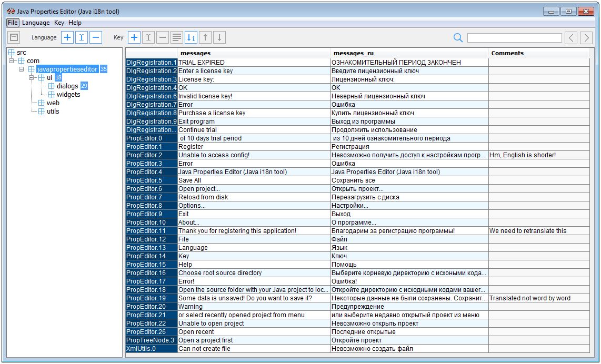The height and width of the screenshot is (364, 601).
Task: Click the 'Continue trial' cell
Action: [254, 130]
